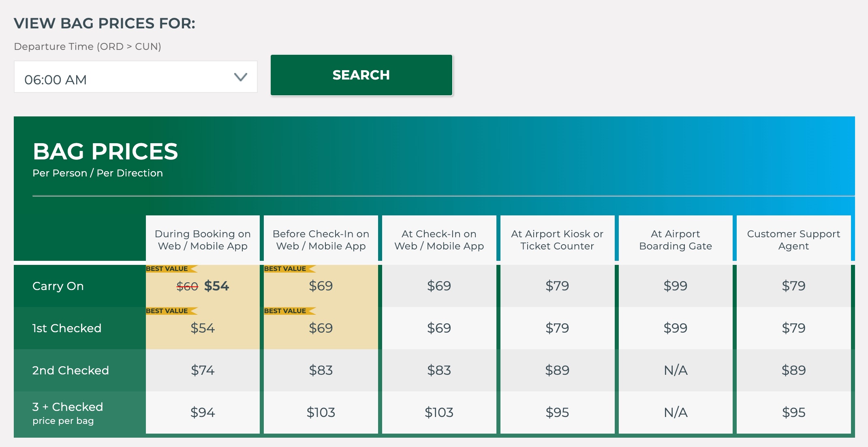Image resolution: width=868 pixels, height=447 pixels.
Task: Expand the departure time dropdown
Action: click(136, 77)
